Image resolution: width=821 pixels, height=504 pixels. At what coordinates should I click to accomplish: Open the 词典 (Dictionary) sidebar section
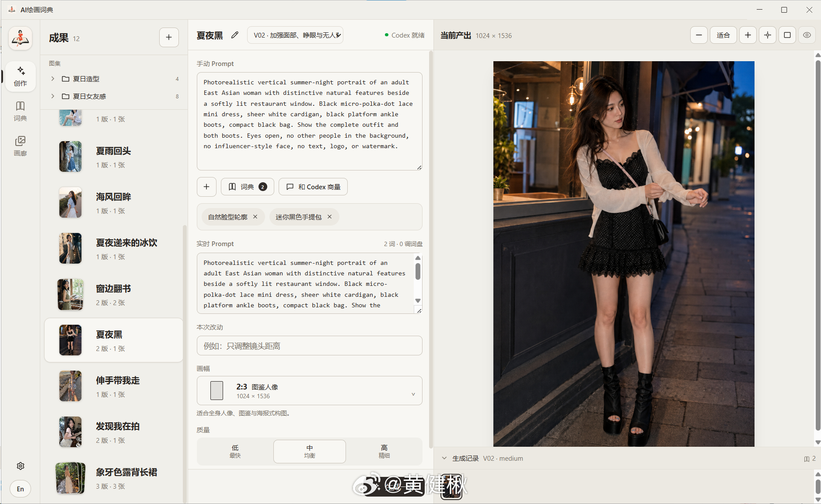21,111
